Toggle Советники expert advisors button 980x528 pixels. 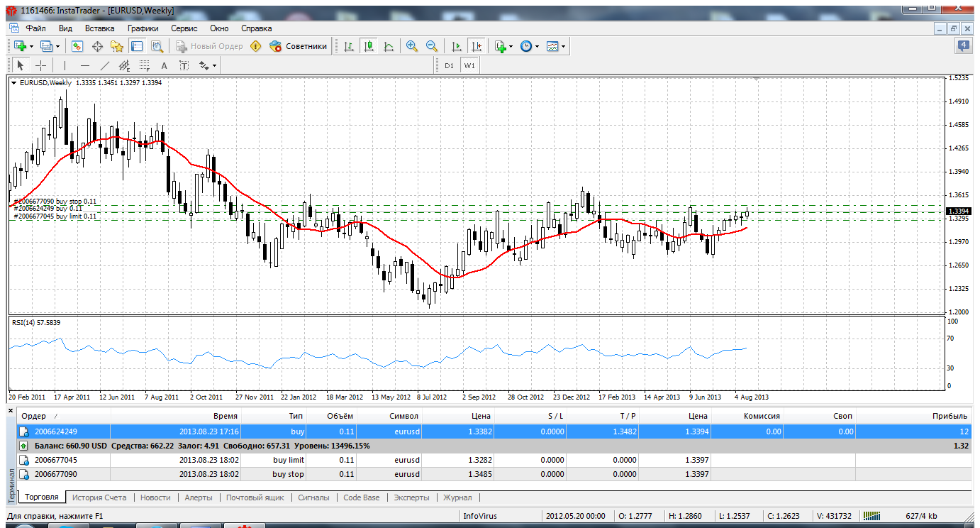tap(299, 46)
